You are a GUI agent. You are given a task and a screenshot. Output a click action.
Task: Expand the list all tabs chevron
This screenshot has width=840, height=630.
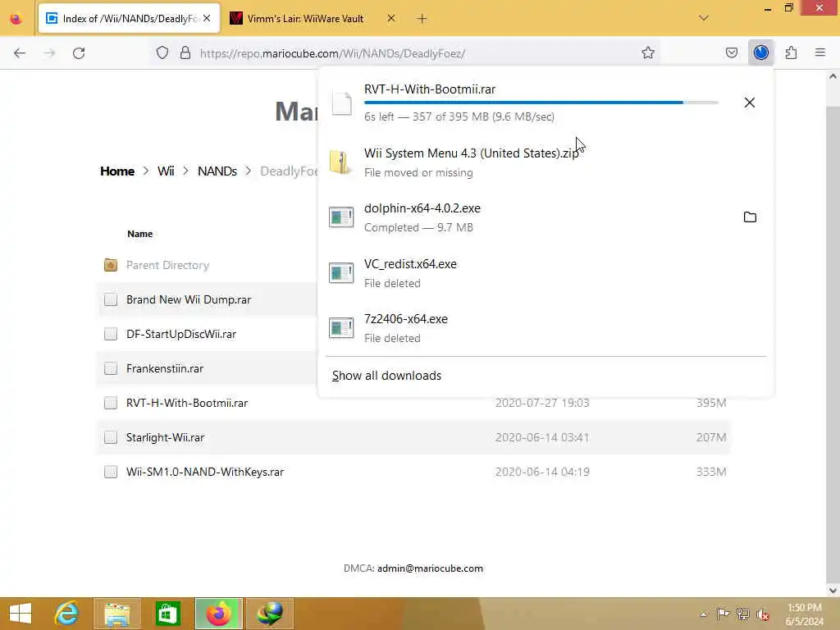click(704, 18)
